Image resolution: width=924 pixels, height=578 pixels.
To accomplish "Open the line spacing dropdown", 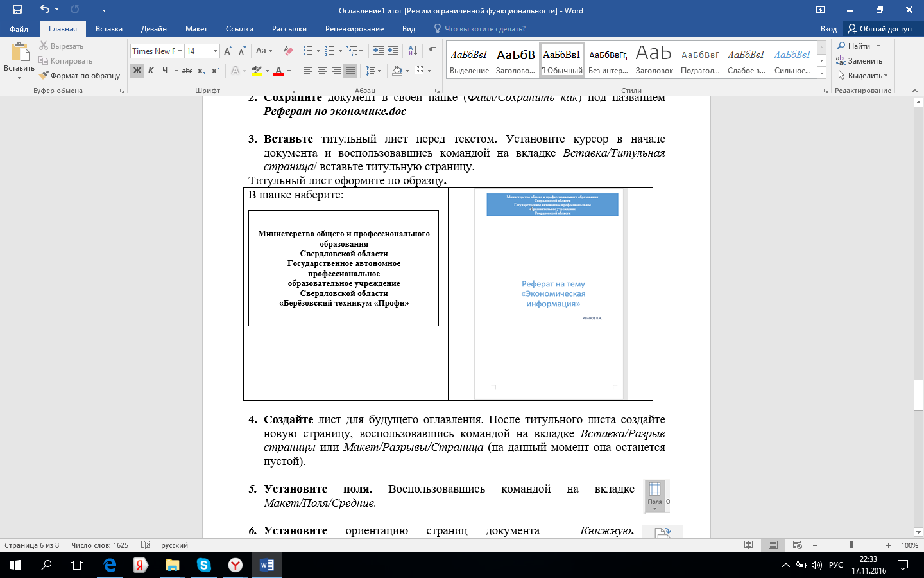I will [x=373, y=71].
